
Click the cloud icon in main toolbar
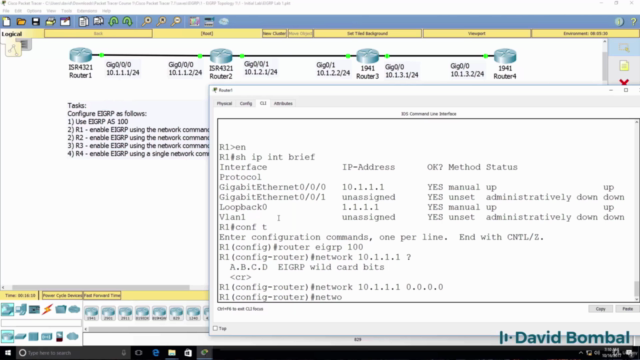click(x=224, y=22)
